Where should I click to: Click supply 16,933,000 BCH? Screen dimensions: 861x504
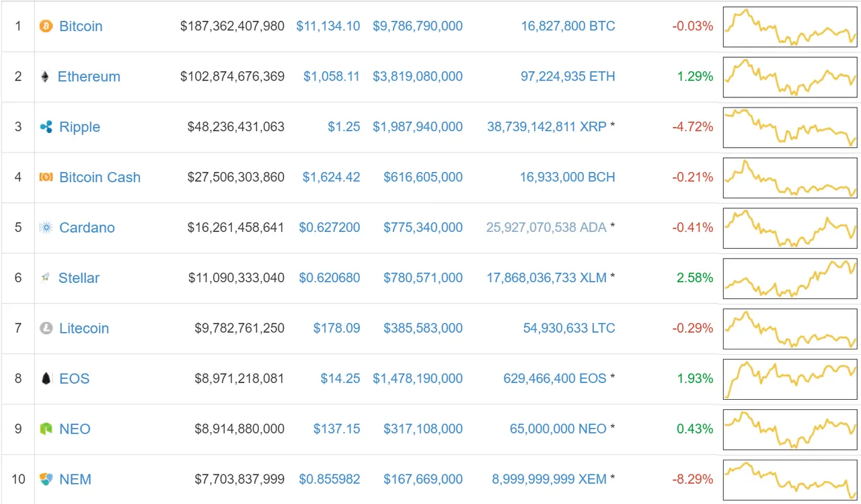tap(568, 177)
